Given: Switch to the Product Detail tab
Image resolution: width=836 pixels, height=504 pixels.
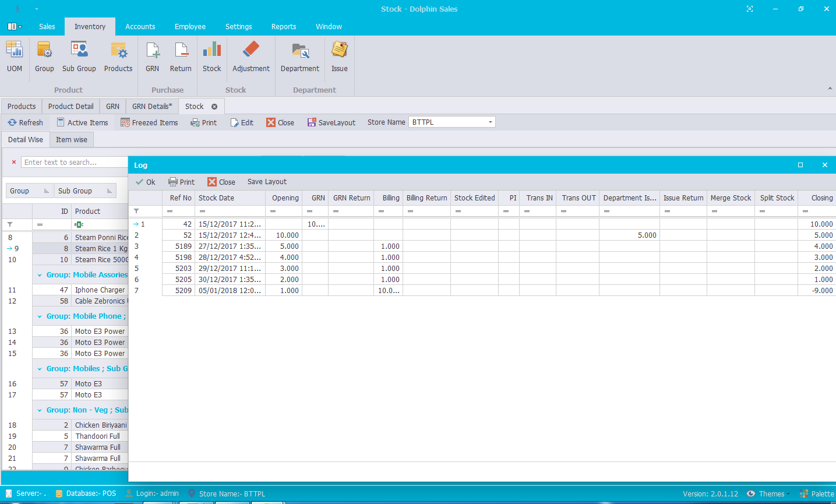Looking at the screenshot, I should pos(70,107).
